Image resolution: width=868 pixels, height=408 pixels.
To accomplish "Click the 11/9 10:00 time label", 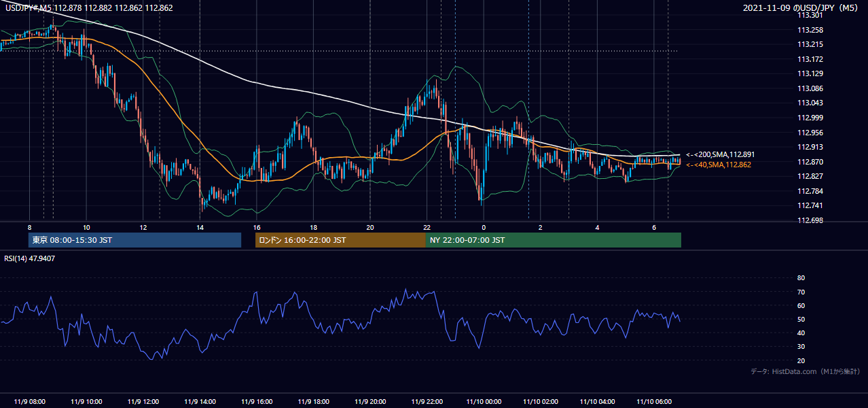I will tap(86, 401).
